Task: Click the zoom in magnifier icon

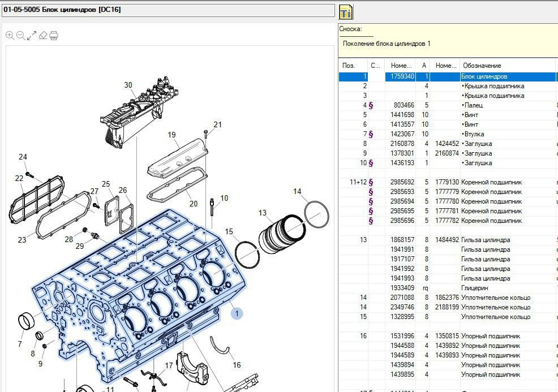Action: pyautogui.click(x=10, y=36)
